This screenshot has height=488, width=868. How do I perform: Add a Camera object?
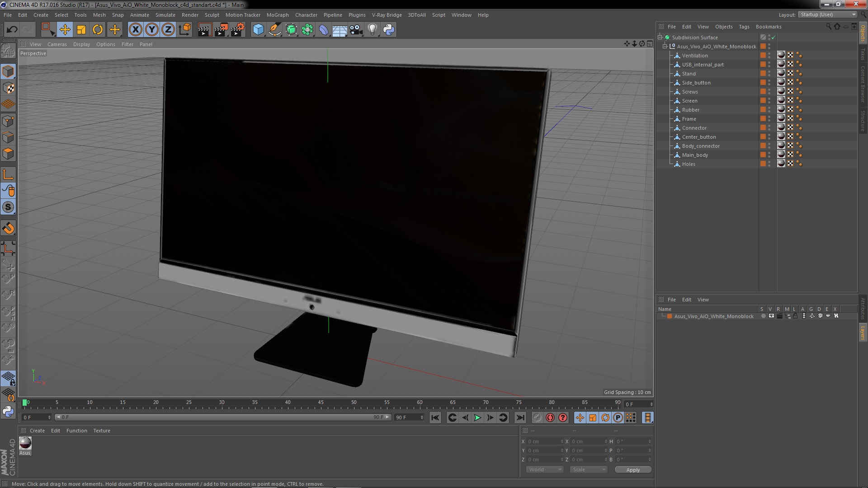coord(356,30)
